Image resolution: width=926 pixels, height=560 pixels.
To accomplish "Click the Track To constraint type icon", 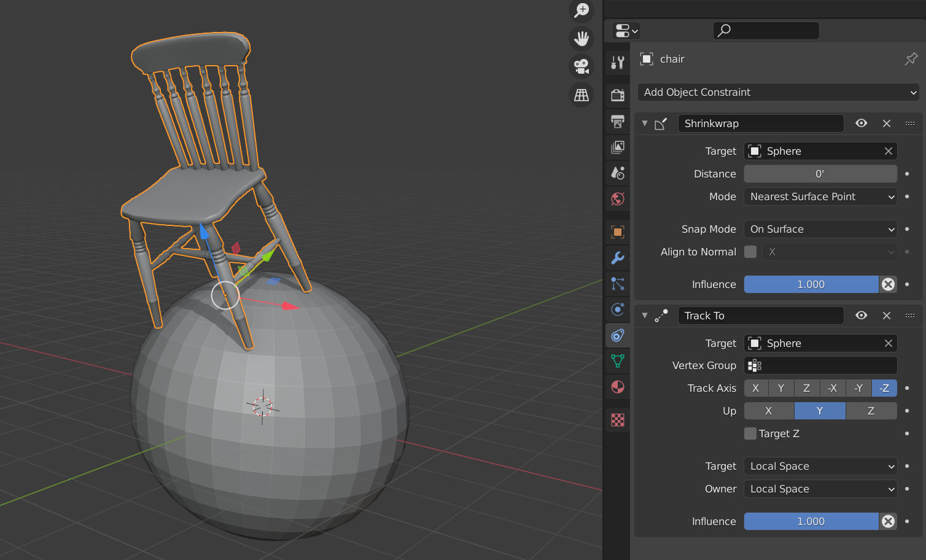I will tap(661, 316).
